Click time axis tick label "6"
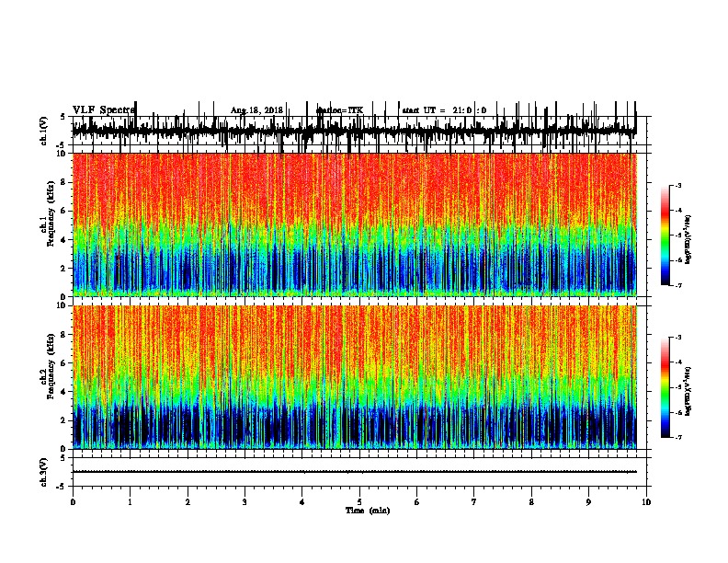 pyautogui.click(x=417, y=502)
